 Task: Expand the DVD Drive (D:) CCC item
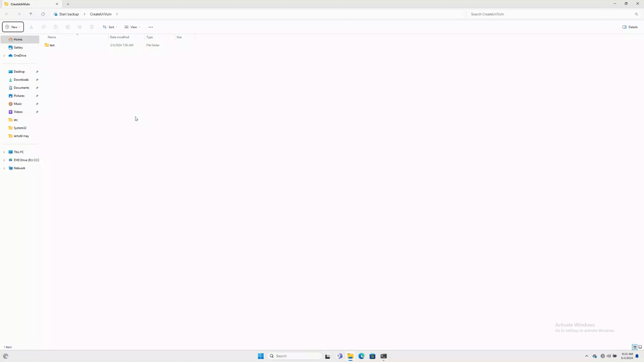tap(4, 160)
